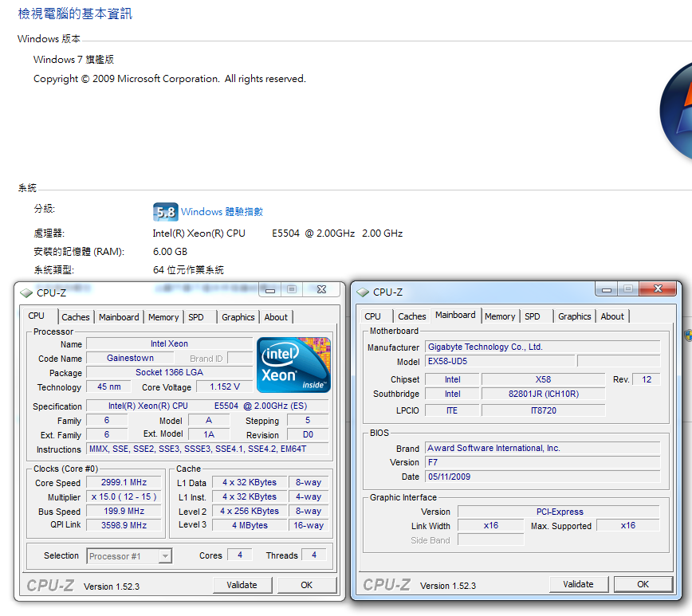Viewport: 692px width, 616px height.
Task: Open Caches tab in right CPU-Z window
Action: coord(411,316)
